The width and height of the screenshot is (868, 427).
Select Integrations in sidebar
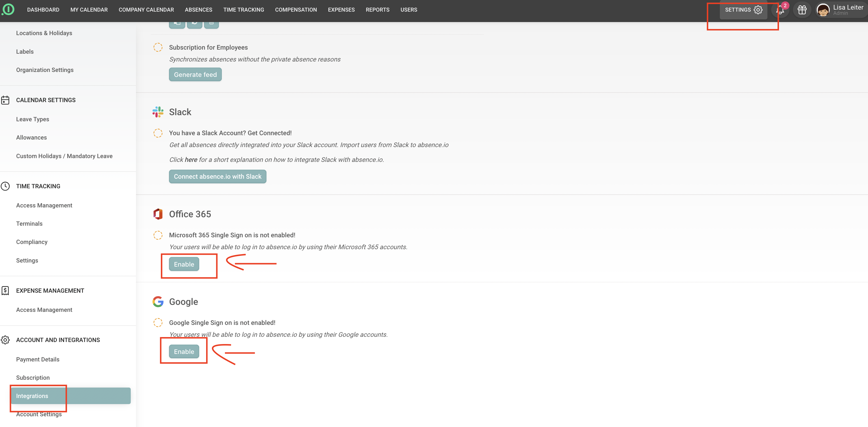point(71,396)
